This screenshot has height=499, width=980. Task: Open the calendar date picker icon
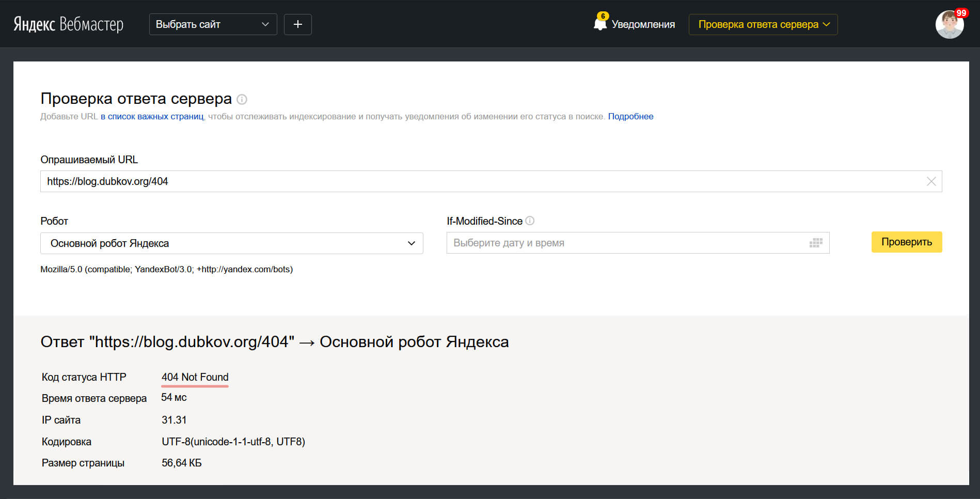pos(816,243)
